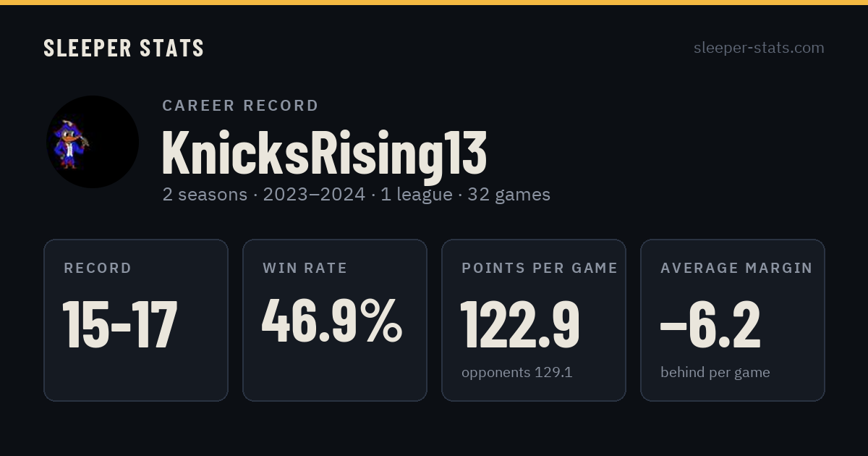Select the Points Per Game card
This screenshot has width=868, height=456.
click(534, 320)
